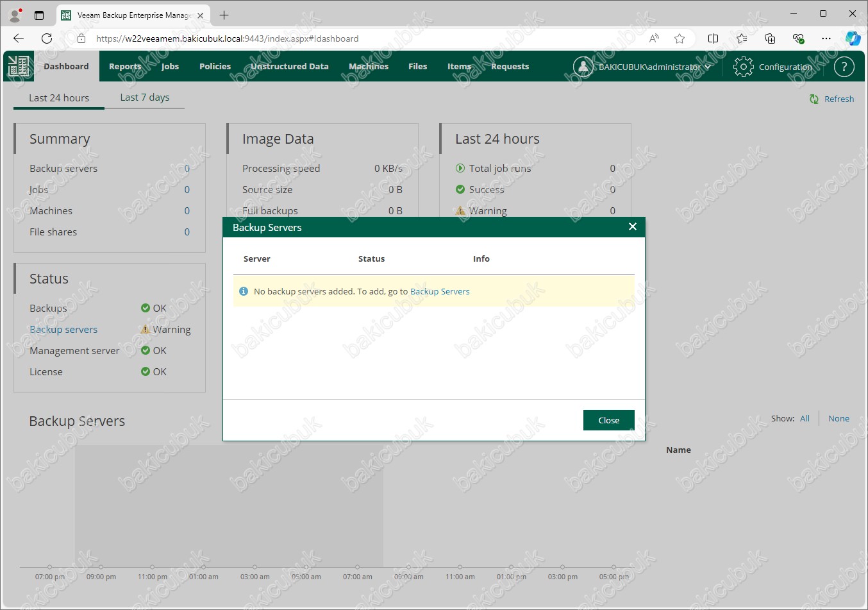Open the help question mark icon
The image size is (868, 610).
pos(844,67)
